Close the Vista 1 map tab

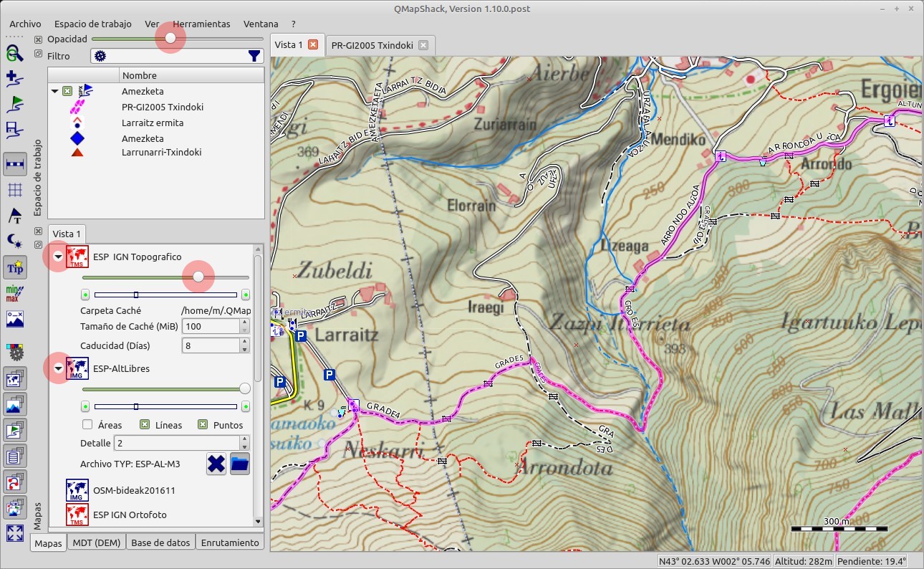point(313,44)
